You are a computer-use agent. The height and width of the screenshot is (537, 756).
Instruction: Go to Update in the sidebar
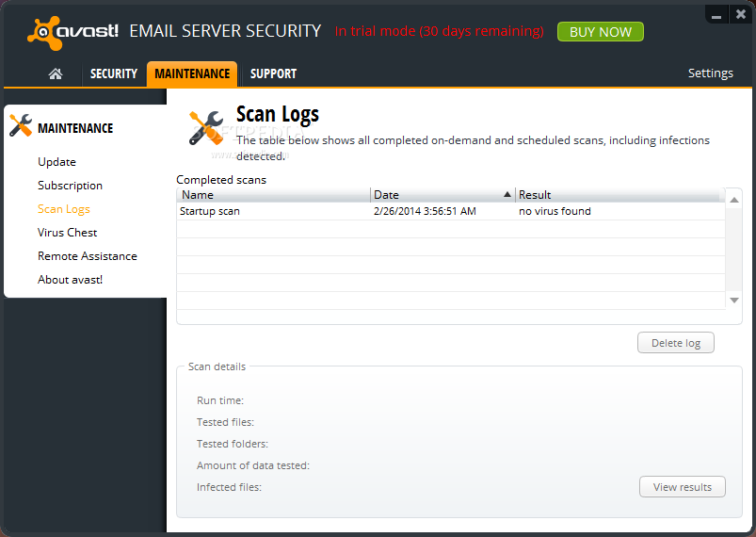coord(56,162)
